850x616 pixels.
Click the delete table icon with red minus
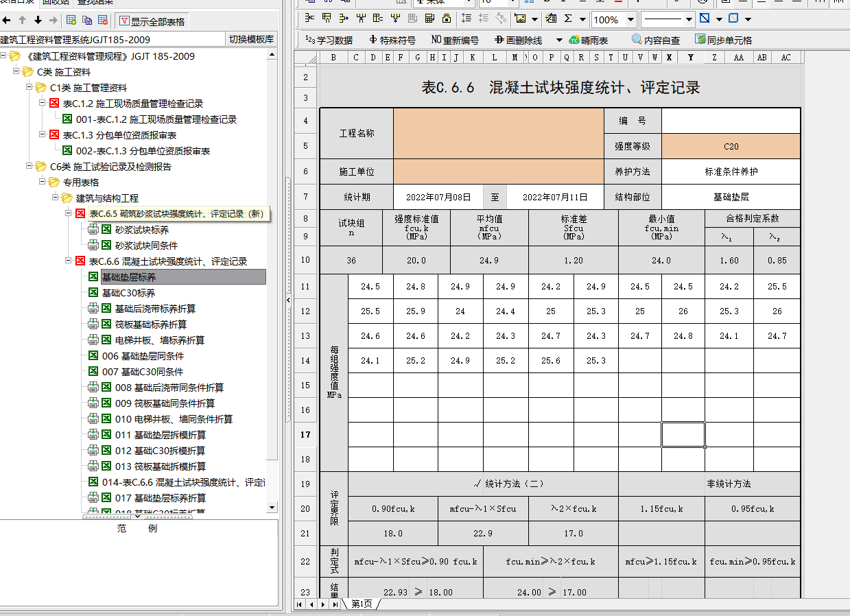103,21
